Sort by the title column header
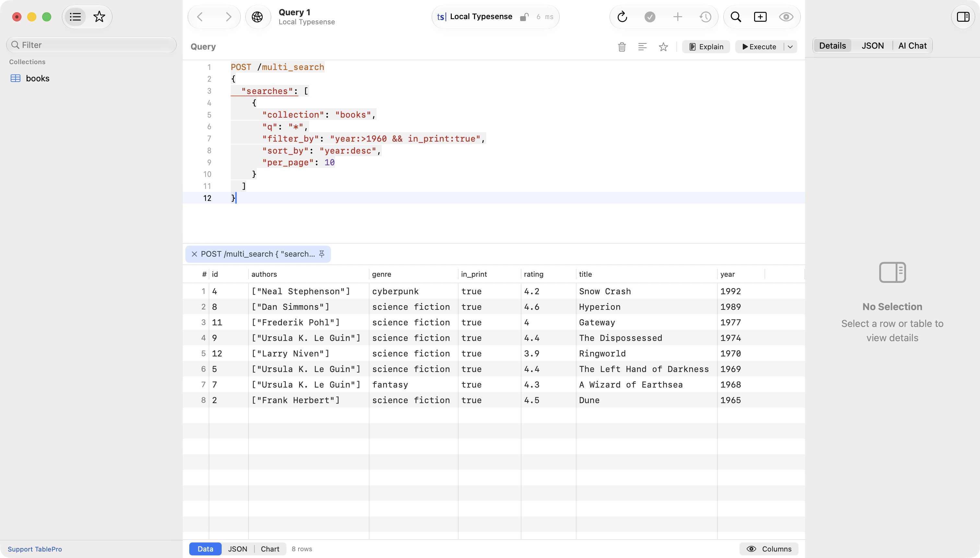Viewport: 980px width, 558px height. (647, 274)
